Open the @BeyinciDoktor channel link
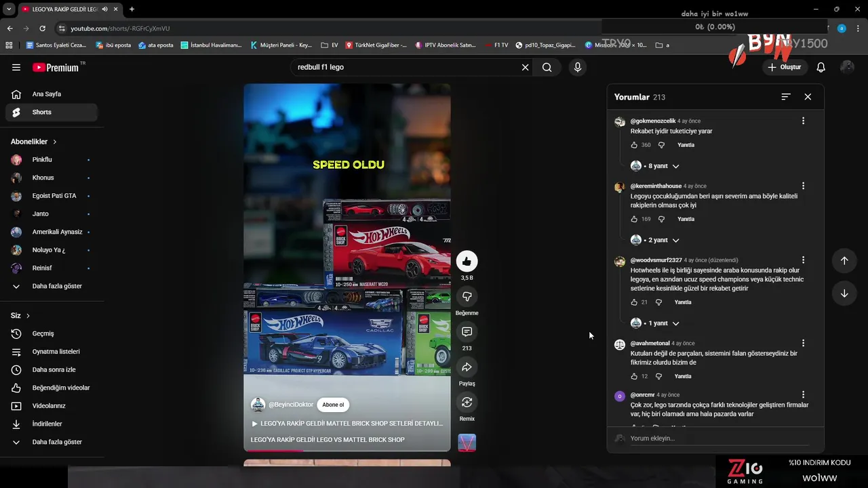 pos(291,405)
